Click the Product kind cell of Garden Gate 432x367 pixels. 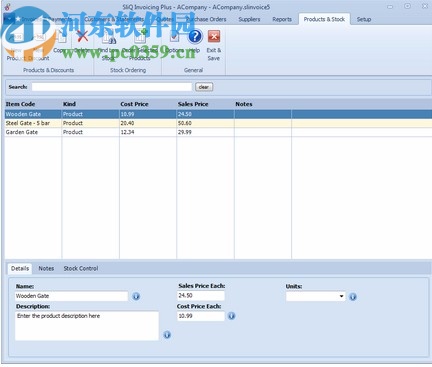point(90,132)
